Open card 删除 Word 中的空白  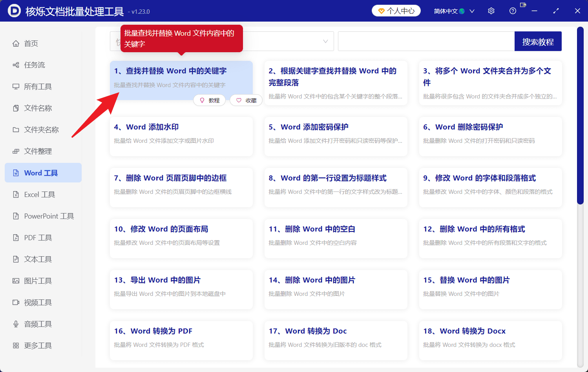pyautogui.click(x=336, y=239)
